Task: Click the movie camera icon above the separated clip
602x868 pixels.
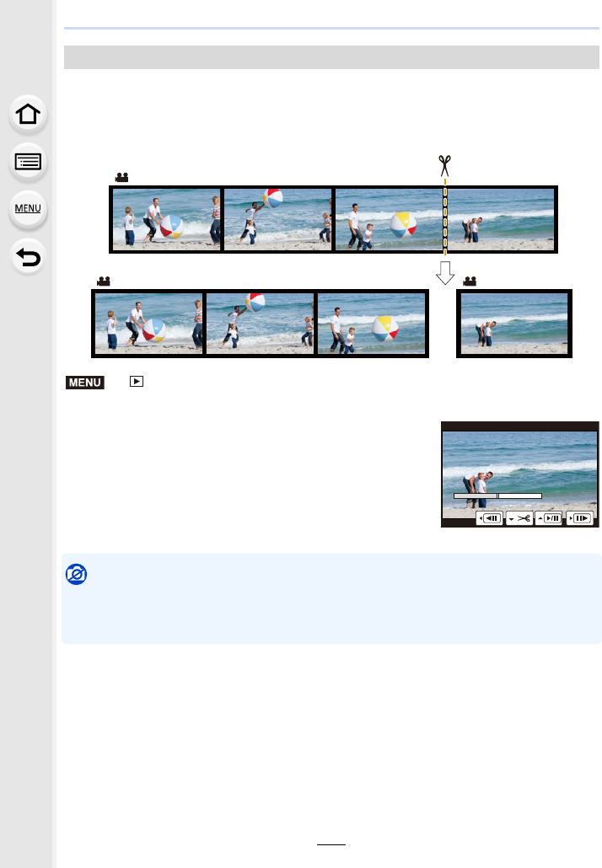Action: tap(470, 281)
